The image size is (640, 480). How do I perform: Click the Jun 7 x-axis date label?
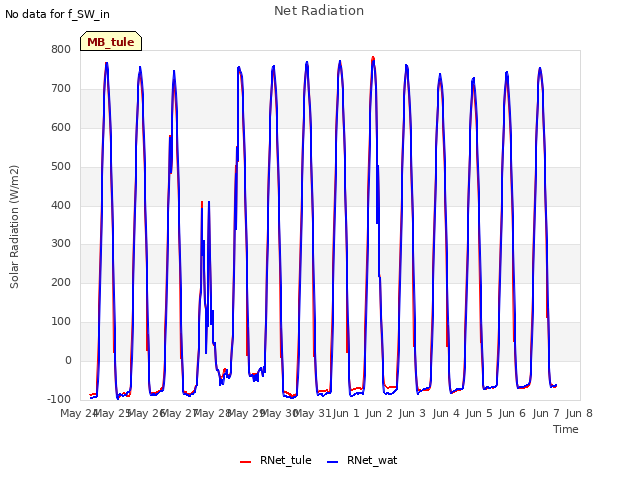(x=546, y=413)
